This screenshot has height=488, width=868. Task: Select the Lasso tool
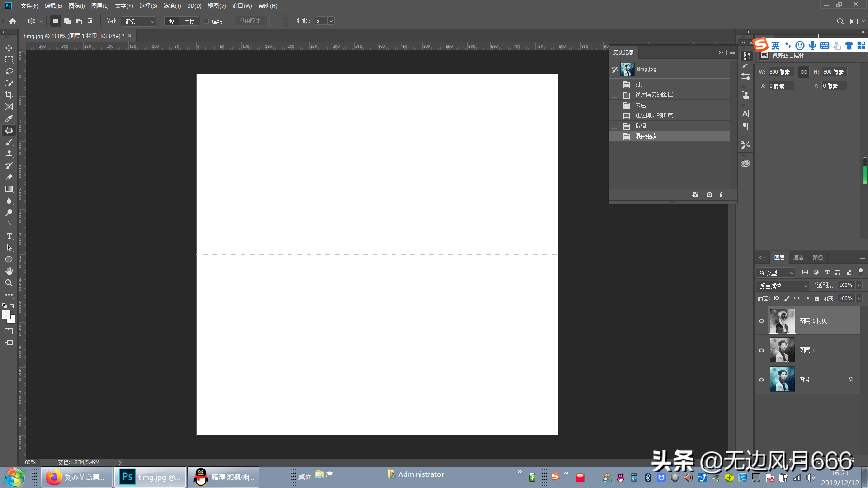point(9,71)
